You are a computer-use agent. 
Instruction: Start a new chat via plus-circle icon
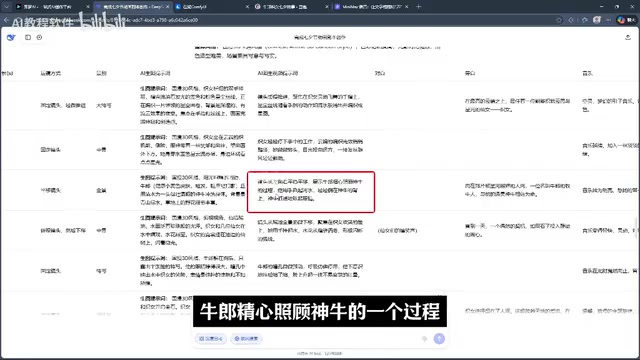pyautogui.click(x=39, y=37)
